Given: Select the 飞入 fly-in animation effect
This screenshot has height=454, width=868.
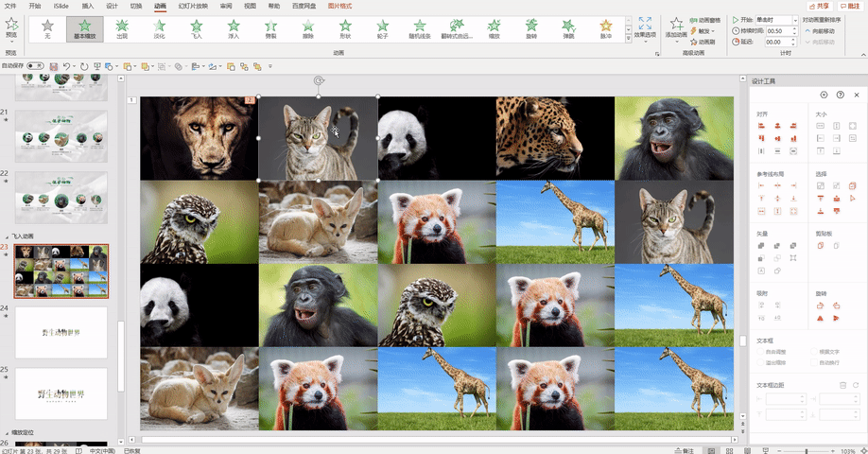Looking at the screenshot, I should [197, 28].
